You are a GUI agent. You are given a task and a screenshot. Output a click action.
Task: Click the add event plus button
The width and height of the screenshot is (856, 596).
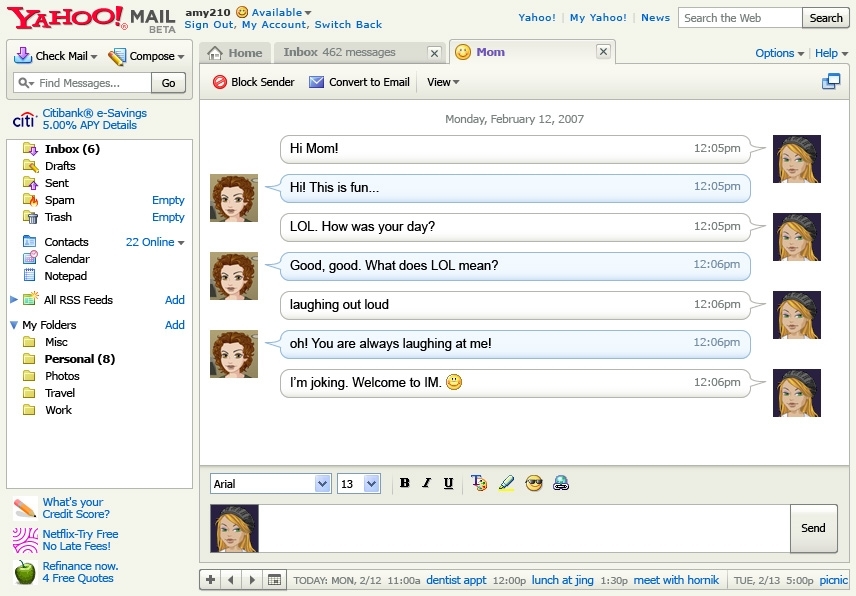point(211,580)
